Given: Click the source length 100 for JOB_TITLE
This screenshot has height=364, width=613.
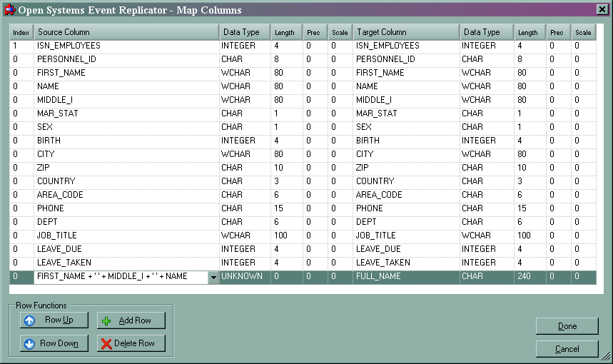Looking at the screenshot, I should coord(287,236).
